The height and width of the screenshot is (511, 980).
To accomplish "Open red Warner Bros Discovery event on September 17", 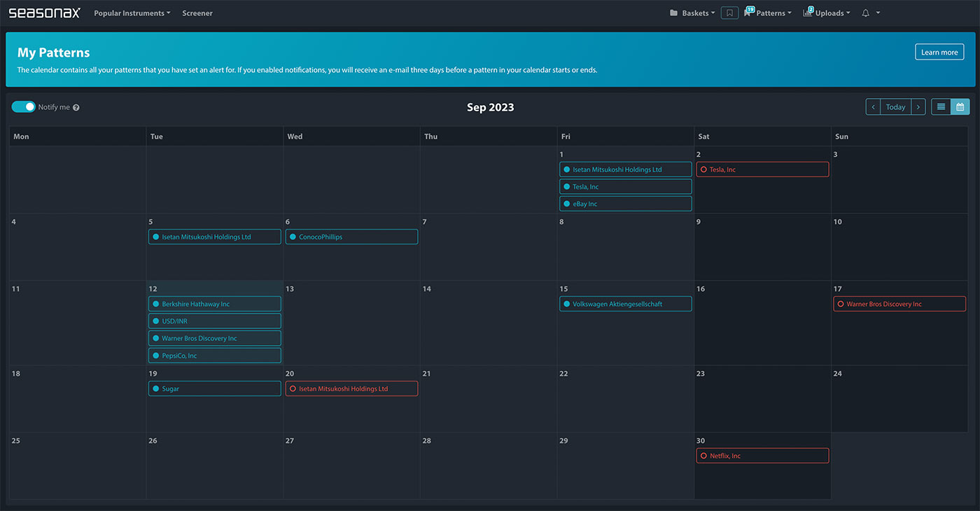I will coord(899,304).
